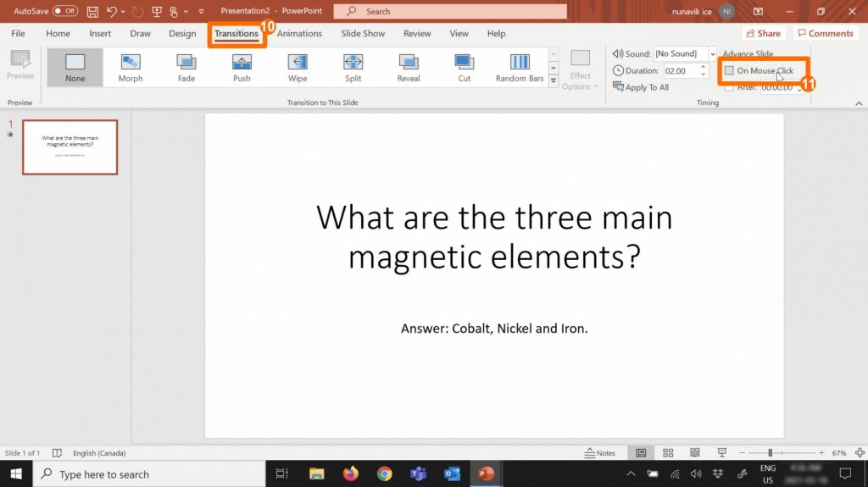
Task: Open the Sound dropdown list
Action: (x=712, y=54)
